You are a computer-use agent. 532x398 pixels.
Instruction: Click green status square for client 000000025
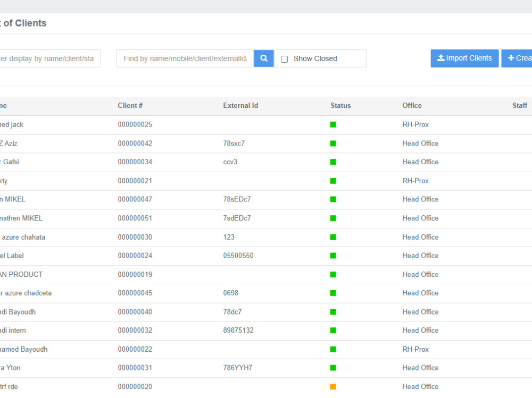click(x=333, y=125)
